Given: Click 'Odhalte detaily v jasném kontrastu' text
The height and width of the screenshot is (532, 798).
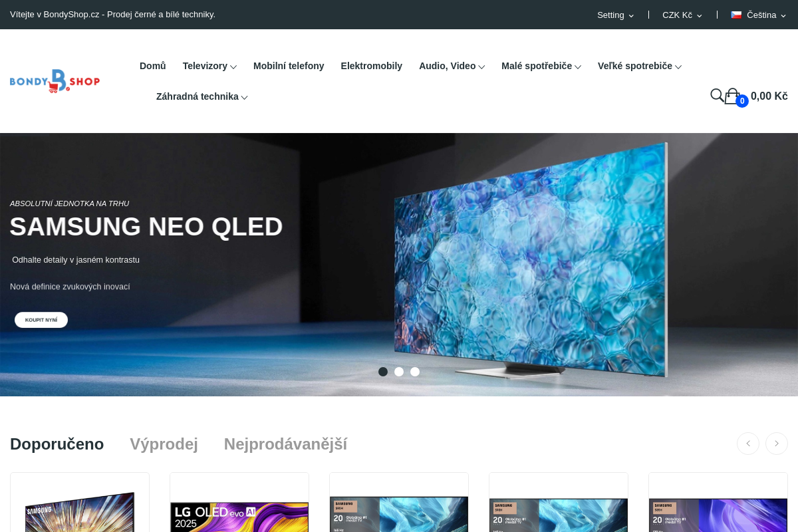Looking at the screenshot, I should tap(76, 260).
